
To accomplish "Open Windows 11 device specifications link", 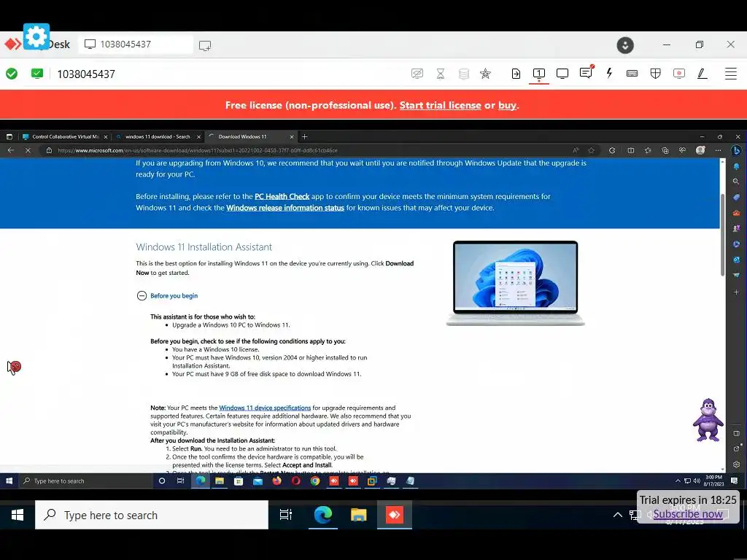I will pos(265,408).
